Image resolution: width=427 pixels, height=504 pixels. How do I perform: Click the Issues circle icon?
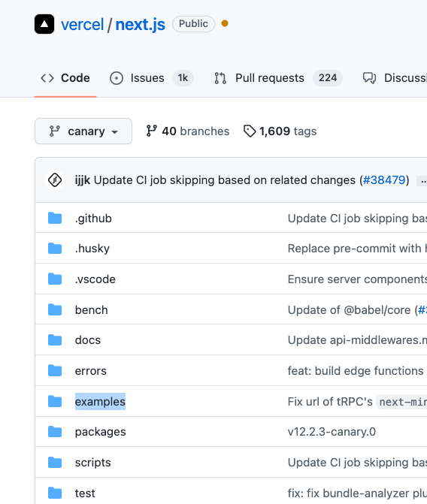[117, 78]
